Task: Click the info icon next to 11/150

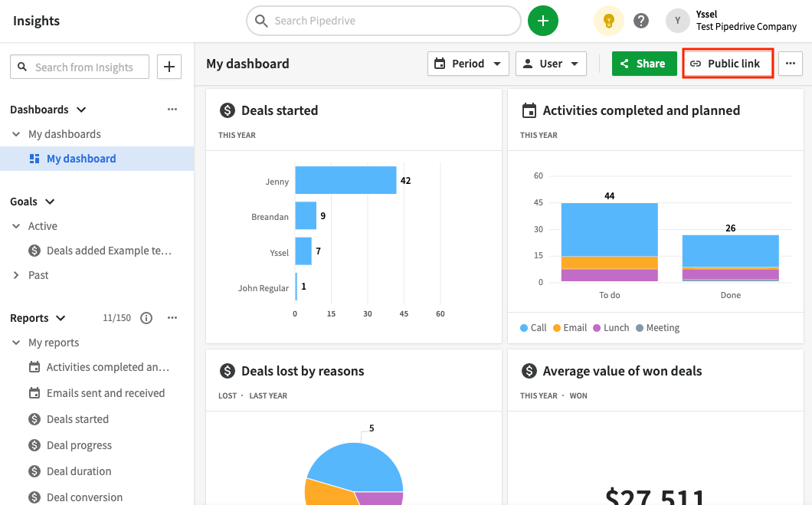Action: [146, 317]
